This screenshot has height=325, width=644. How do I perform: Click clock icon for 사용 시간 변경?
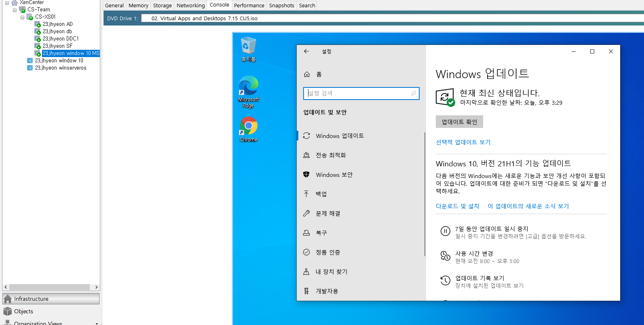(445, 256)
